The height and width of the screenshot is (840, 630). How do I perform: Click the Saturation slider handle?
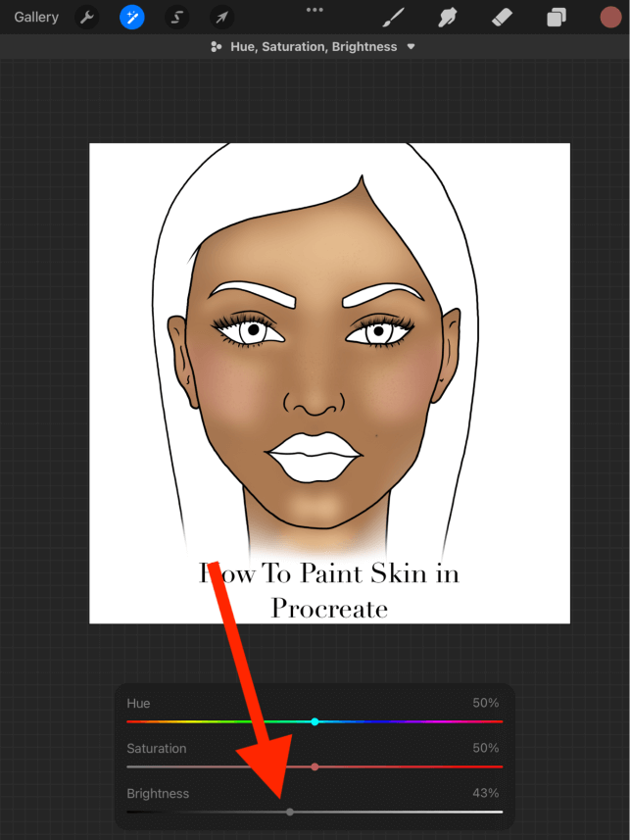tap(315, 766)
